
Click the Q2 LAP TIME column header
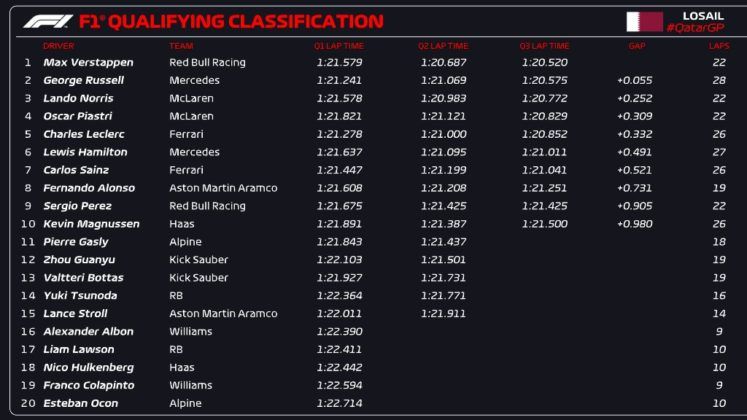(x=443, y=46)
